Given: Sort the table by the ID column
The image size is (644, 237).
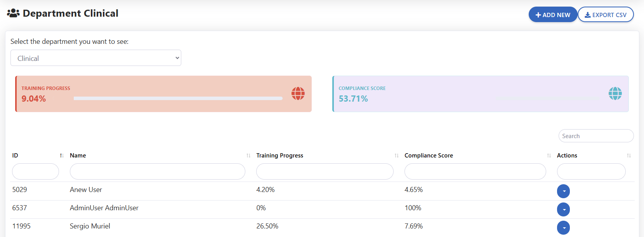Looking at the screenshot, I should (x=61, y=156).
